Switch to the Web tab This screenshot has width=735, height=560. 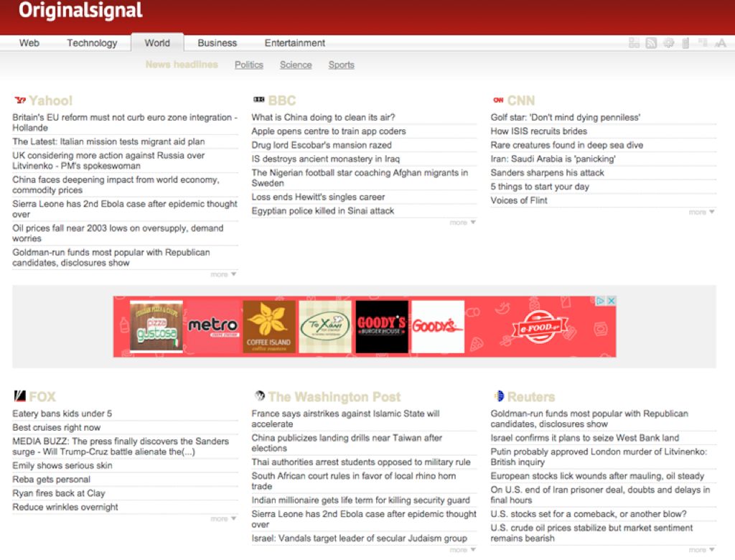tap(29, 43)
